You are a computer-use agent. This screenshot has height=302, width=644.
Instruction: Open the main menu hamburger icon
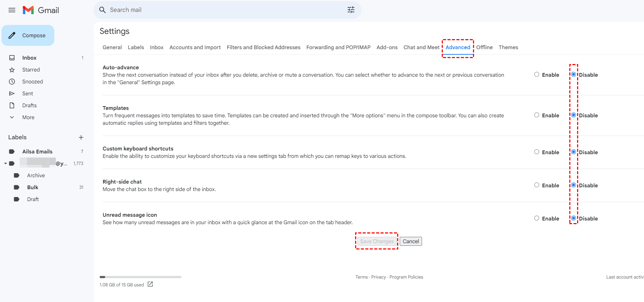(x=12, y=10)
